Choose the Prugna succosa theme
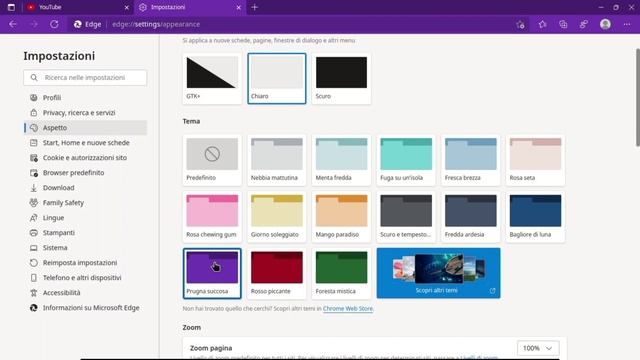This screenshot has width=640, height=360. coord(212,273)
